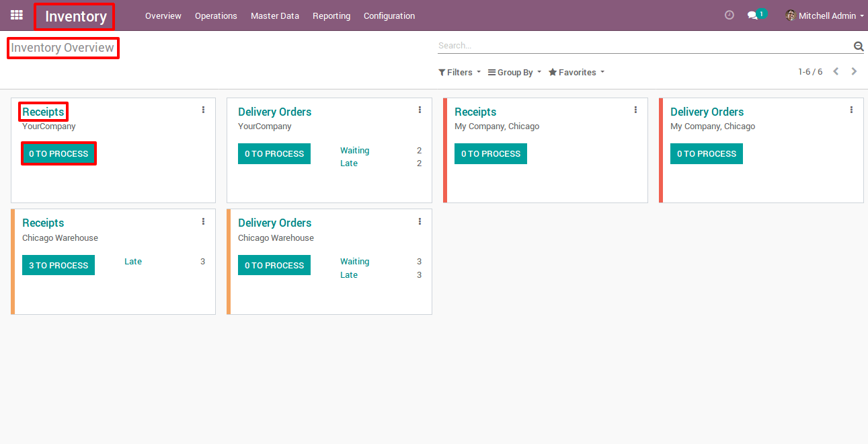Click Waiting link on YourCompany Delivery Orders
The width and height of the screenshot is (868, 444).
tap(354, 151)
